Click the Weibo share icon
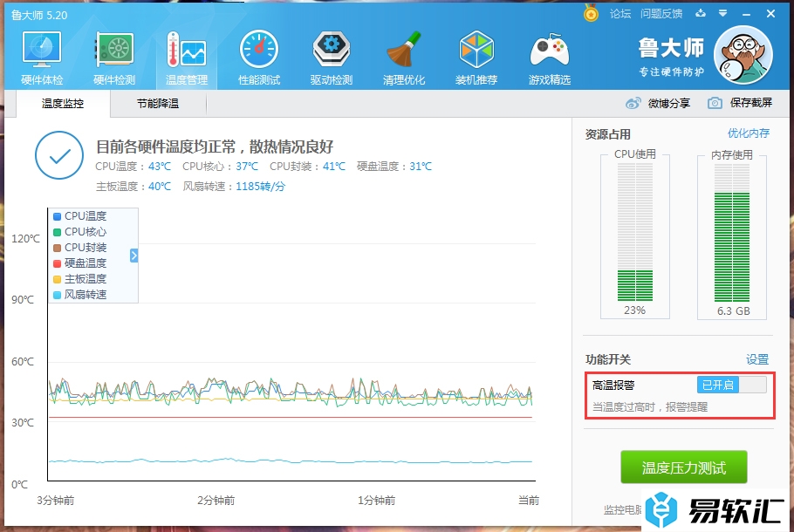Screen dimensions: 794x532 [633, 103]
